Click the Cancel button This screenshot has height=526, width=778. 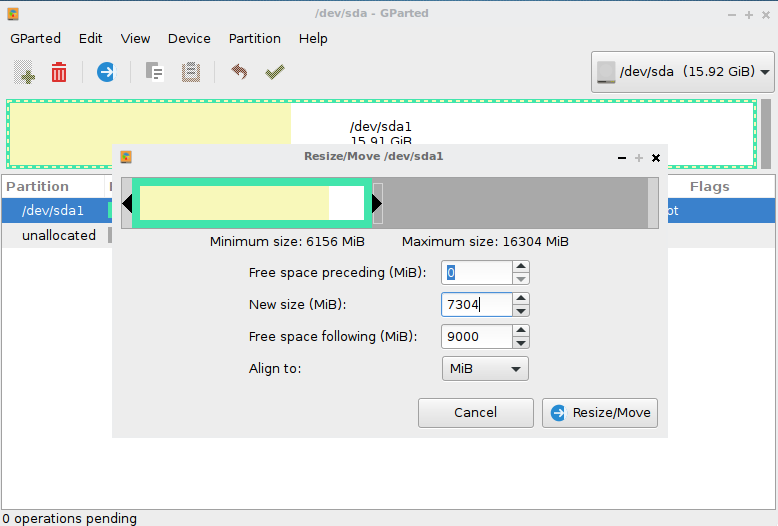click(x=475, y=413)
